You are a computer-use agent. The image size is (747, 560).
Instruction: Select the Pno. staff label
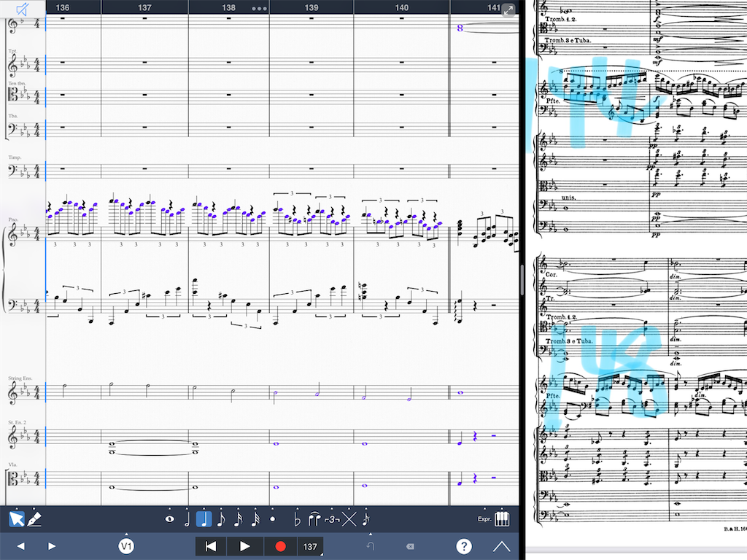tap(13, 219)
